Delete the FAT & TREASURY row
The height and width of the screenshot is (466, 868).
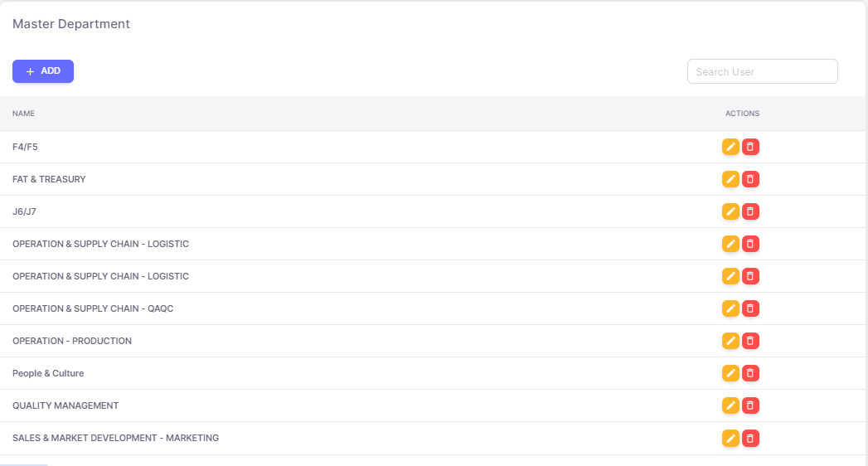[x=750, y=179]
